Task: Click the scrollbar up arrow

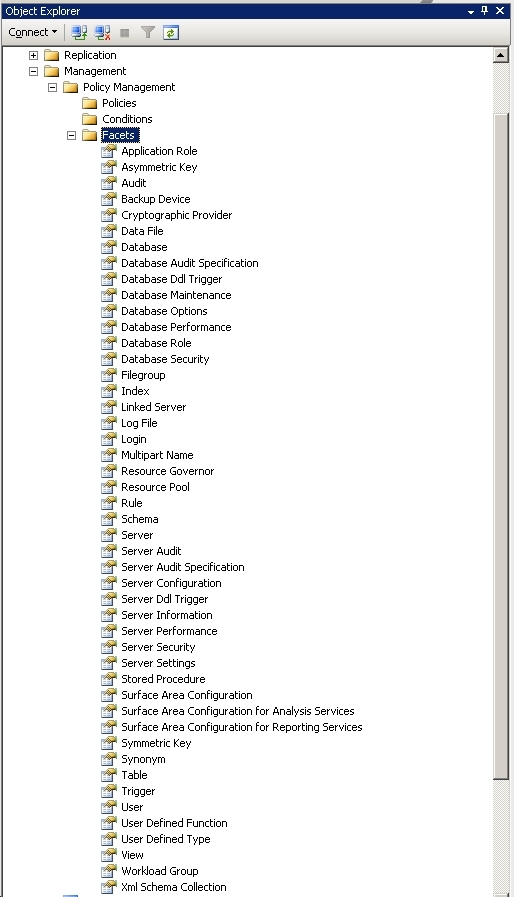Action: click(x=500, y=55)
